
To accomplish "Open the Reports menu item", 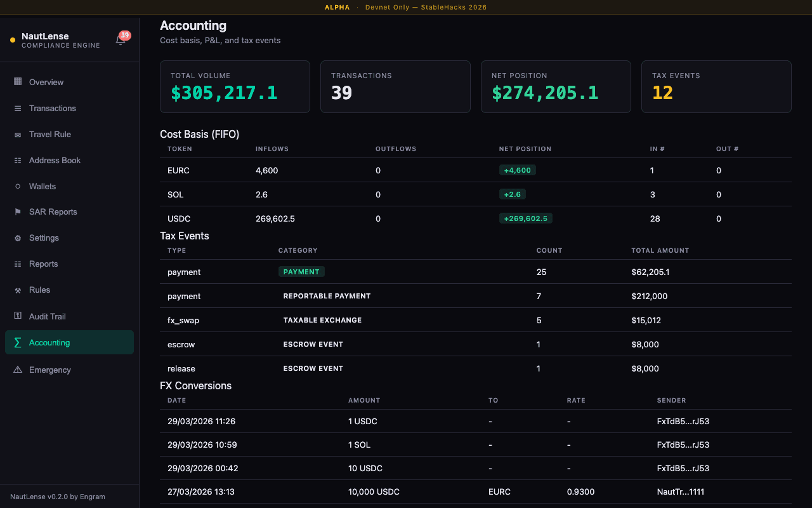I will pyautogui.click(x=43, y=264).
